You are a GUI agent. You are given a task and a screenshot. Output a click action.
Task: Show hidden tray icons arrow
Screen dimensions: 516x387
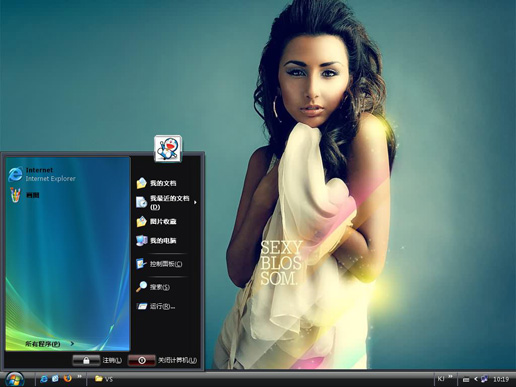[x=476, y=379]
